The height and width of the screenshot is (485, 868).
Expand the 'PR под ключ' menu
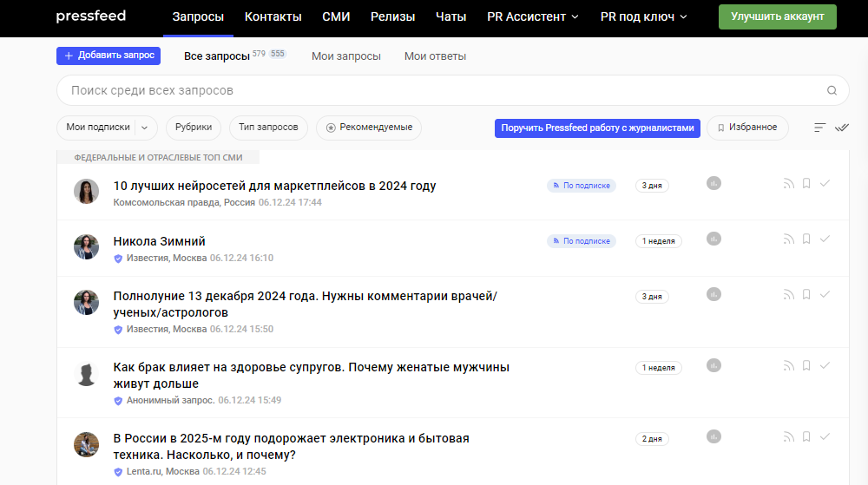[x=643, y=17]
